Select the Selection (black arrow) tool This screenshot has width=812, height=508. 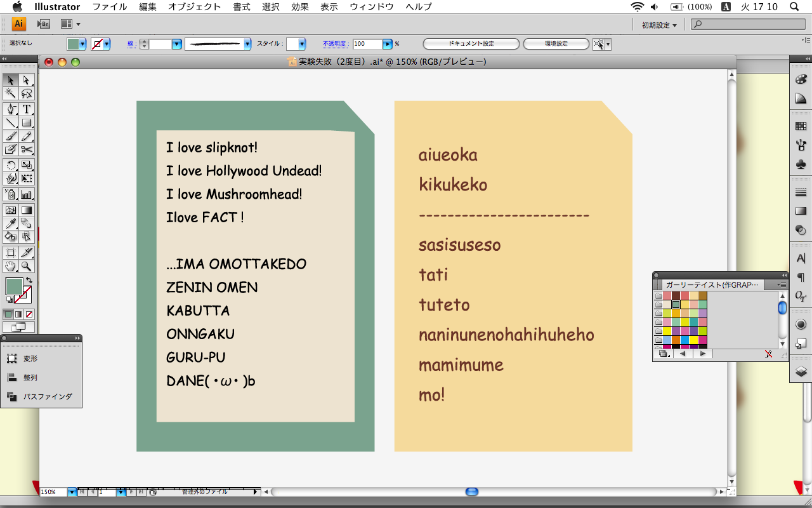coord(11,80)
